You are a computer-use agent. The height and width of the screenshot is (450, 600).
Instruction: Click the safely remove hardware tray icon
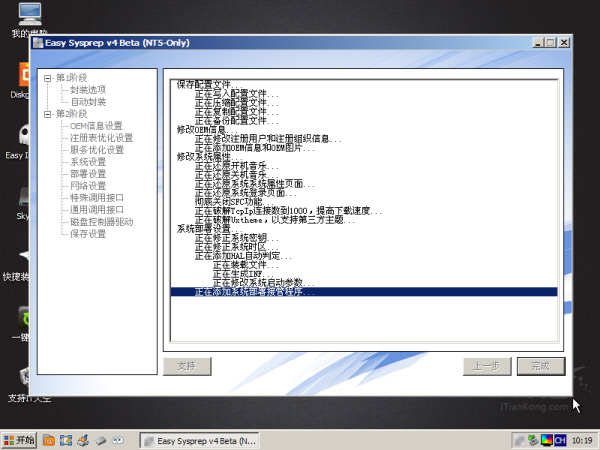(533, 440)
